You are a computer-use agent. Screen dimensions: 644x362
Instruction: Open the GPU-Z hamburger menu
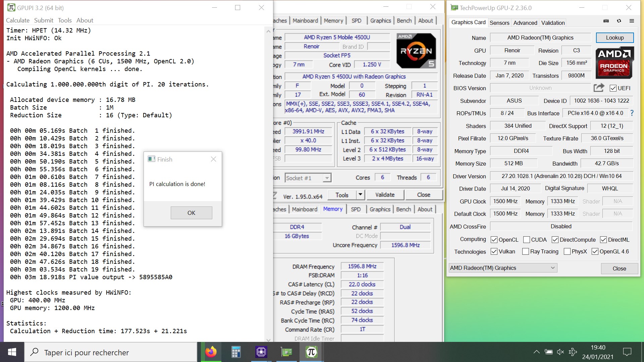coord(632,21)
